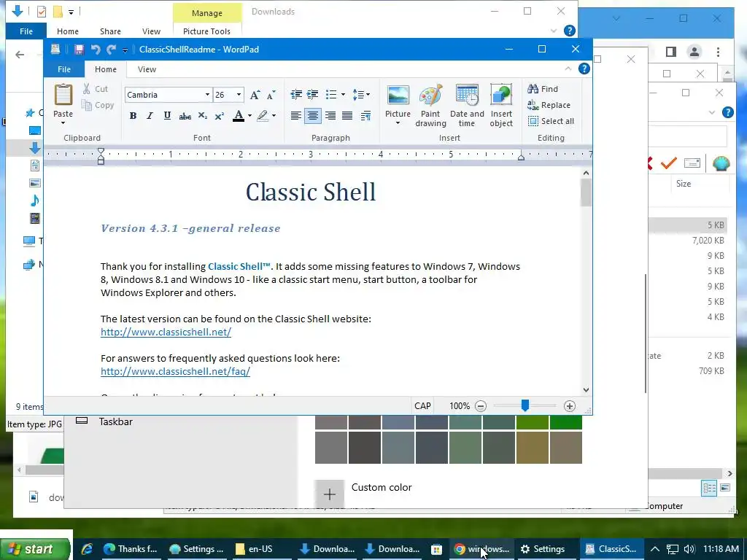Viewport: 747px width, 560px height.
Task: Open the bullet list style dropdown arrow
Action: pyautogui.click(x=343, y=94)
